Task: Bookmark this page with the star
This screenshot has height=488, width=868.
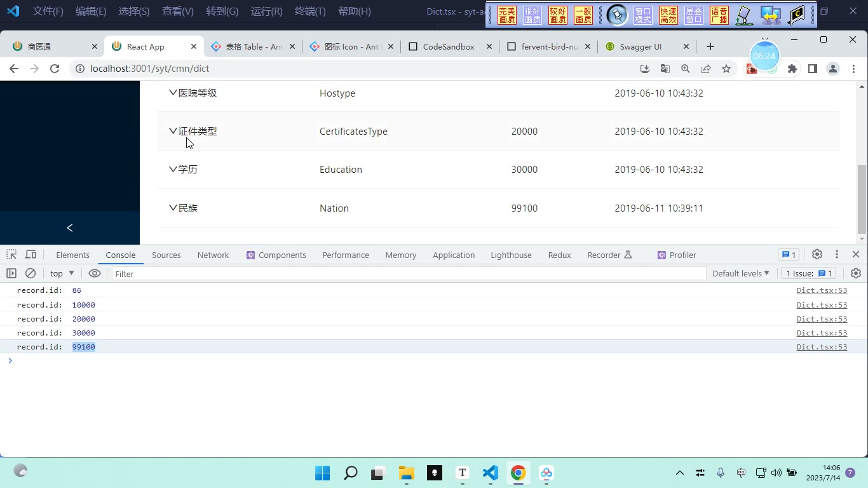Action: pyautogui.click(x=726, y=69)
